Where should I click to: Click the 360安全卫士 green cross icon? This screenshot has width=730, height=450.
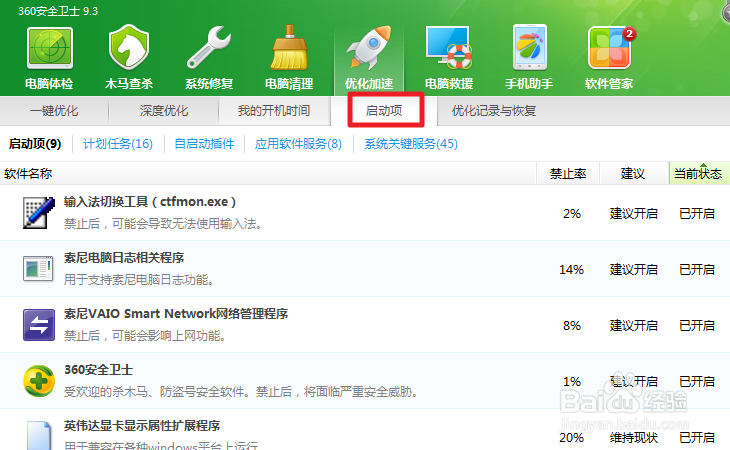39,381
